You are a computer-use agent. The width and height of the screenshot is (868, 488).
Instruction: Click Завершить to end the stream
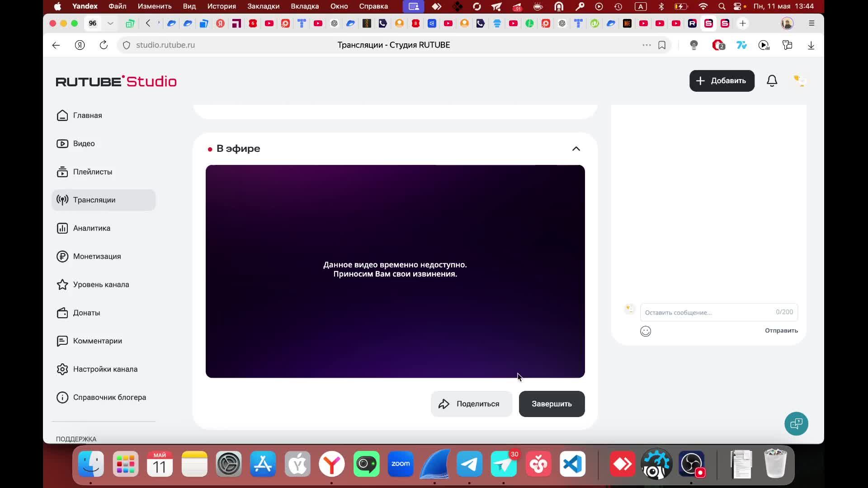[x=552, y=404]
